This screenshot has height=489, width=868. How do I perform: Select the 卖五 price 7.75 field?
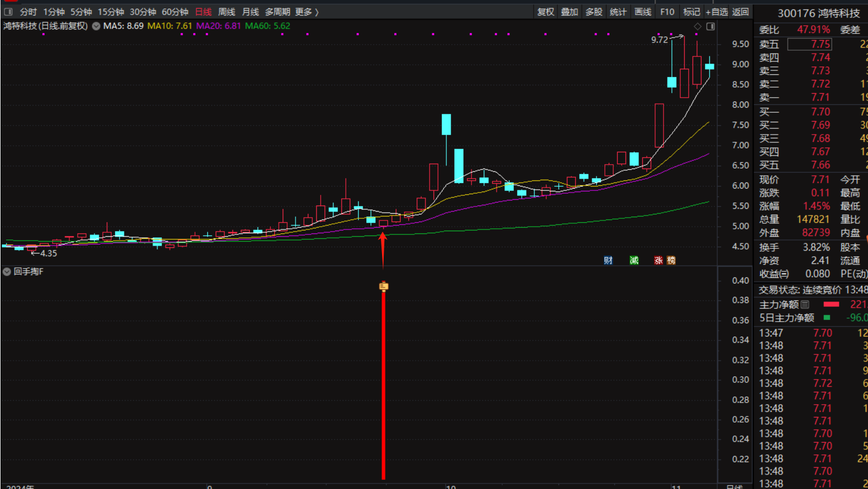point(809,44)
